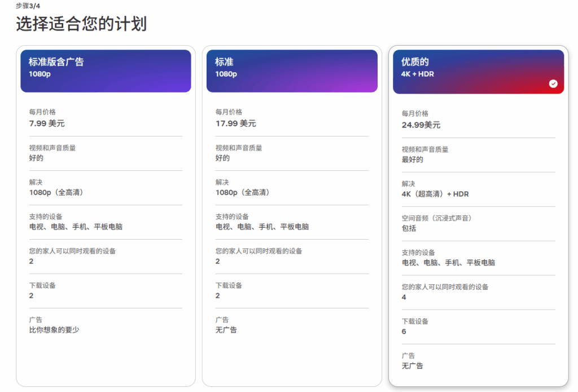
Task: Click 下载设备 label in 优质的 plan
Action: (415, 321)
